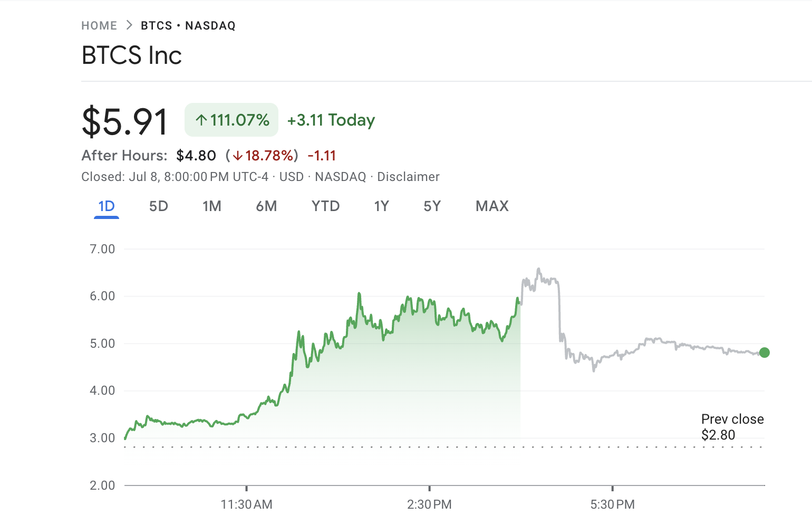Select the currently active 1D tab
The height and width of the screenshot is (524, 812).
click(107, 206)
